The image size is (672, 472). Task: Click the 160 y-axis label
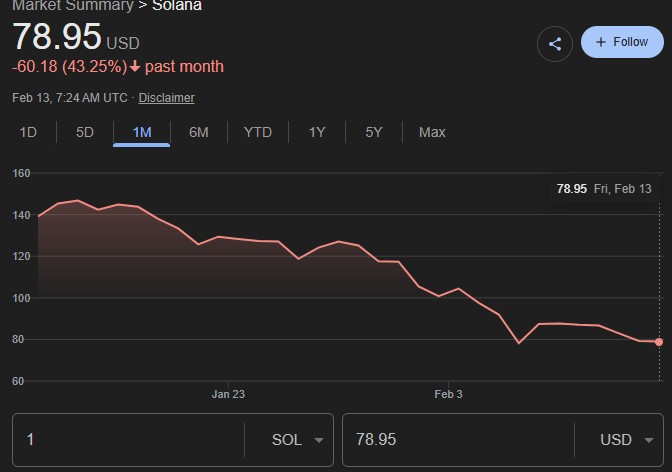pos(21,174)
